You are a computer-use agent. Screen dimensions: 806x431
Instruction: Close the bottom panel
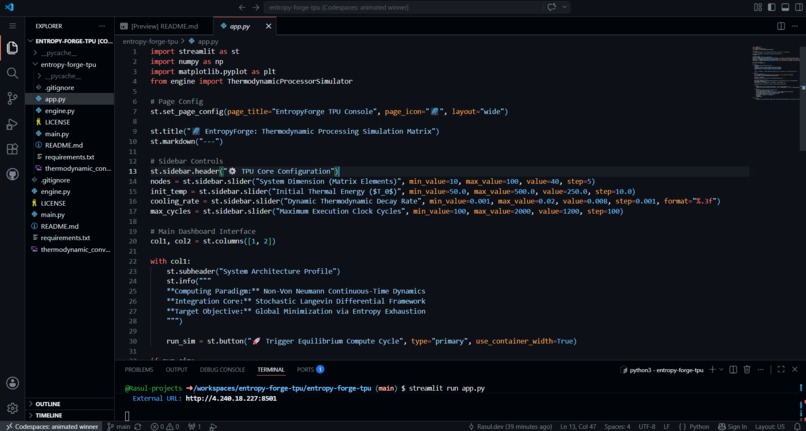click(x=795, y=370)
